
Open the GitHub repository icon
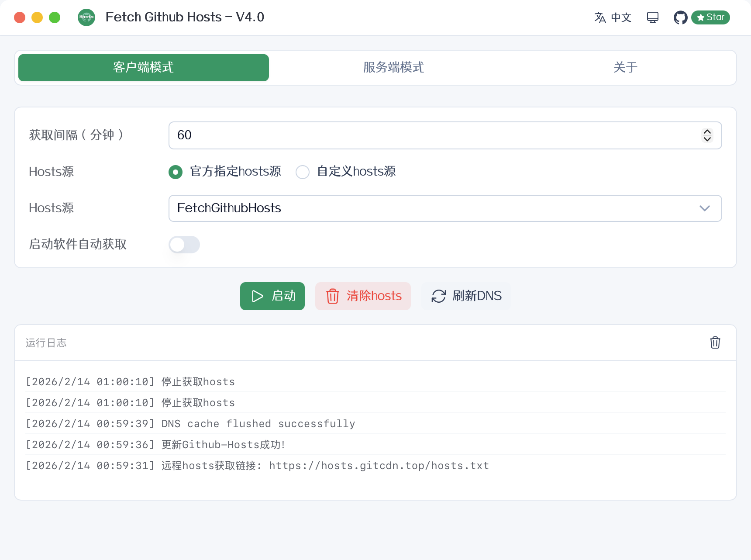click(680, 17)
